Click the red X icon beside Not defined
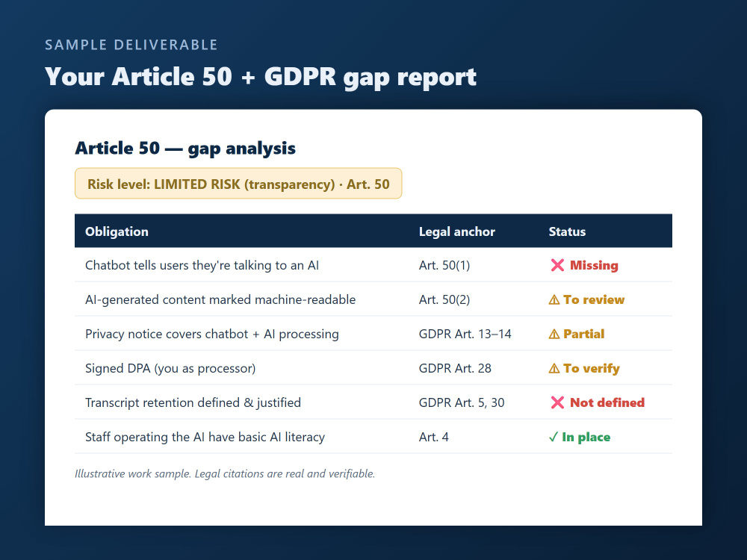This screenshot has width=747, height=560. click(557, 403)
